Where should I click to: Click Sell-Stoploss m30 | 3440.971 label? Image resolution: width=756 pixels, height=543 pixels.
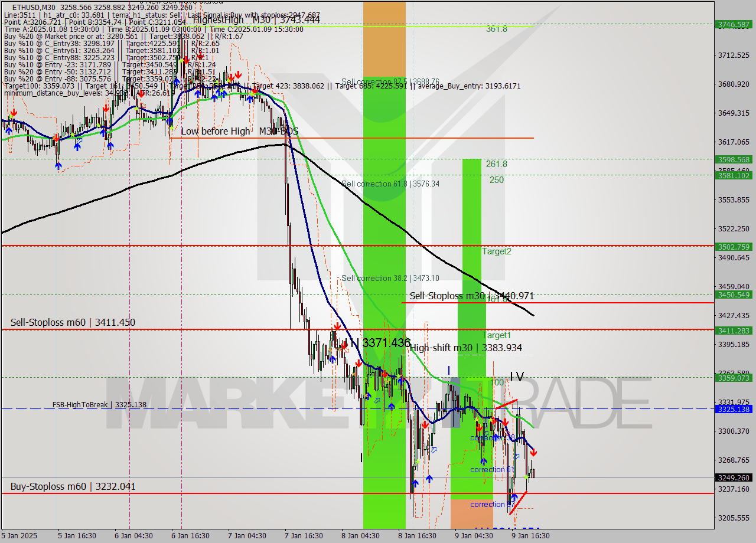point(472,296)
